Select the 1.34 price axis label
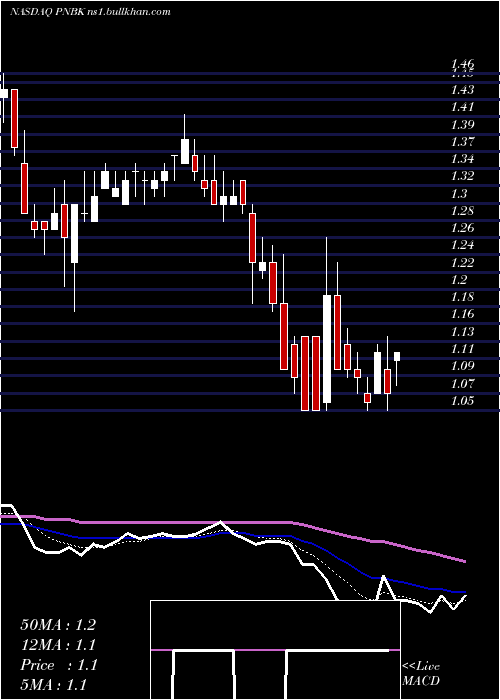Image resolution: width=500 pixels, height=700 pixels. (462, 159)
